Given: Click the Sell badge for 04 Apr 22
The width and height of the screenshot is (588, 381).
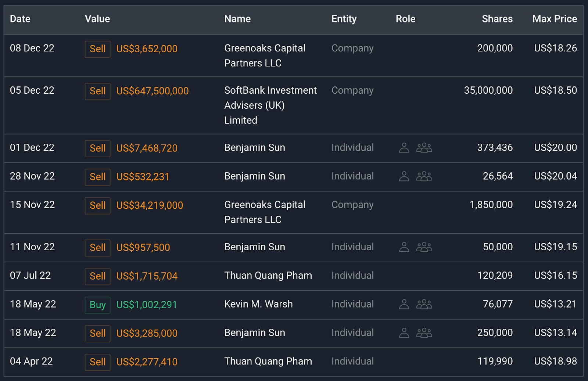Looking at the screenshot, I should pos(97,362).
